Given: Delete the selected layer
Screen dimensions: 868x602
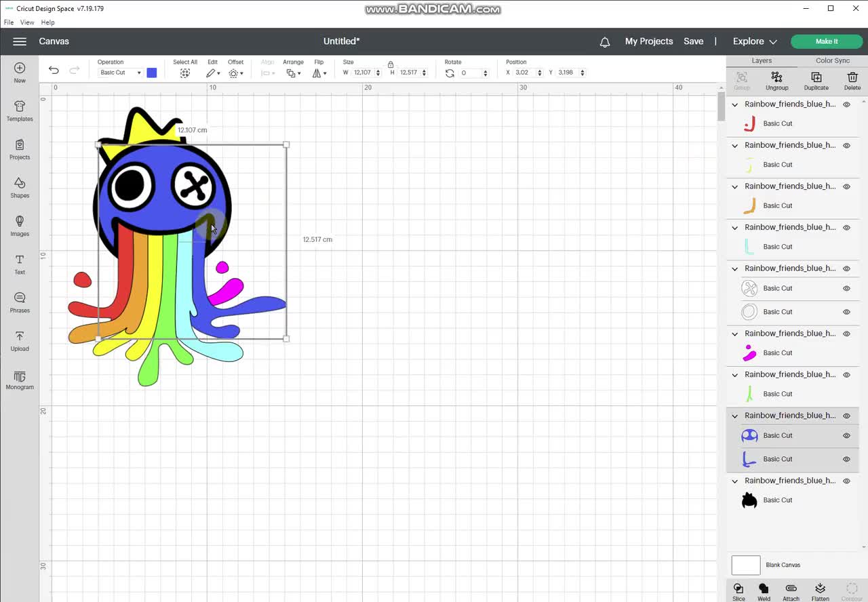Looking at the screenshot, I should (x=852, y=81).
